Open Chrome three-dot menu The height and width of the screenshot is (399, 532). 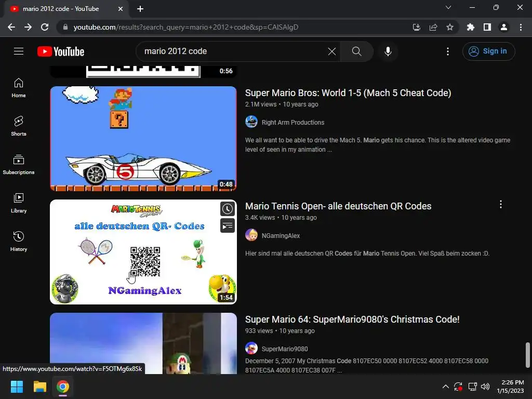pos(521,27)
